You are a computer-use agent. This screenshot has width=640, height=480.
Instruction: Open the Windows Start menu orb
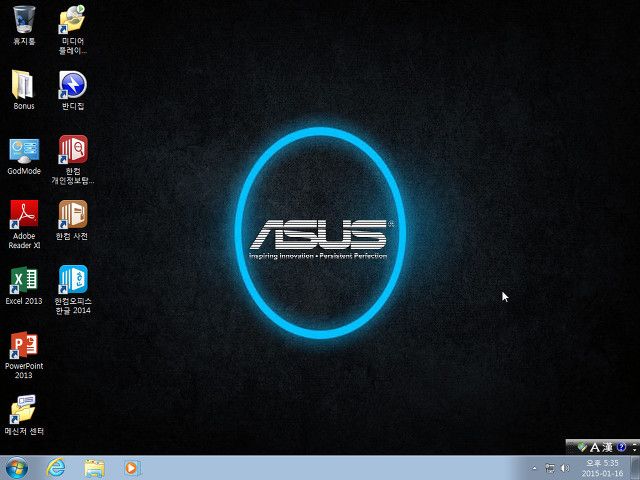pyautogui.click(x=17, y=468)
